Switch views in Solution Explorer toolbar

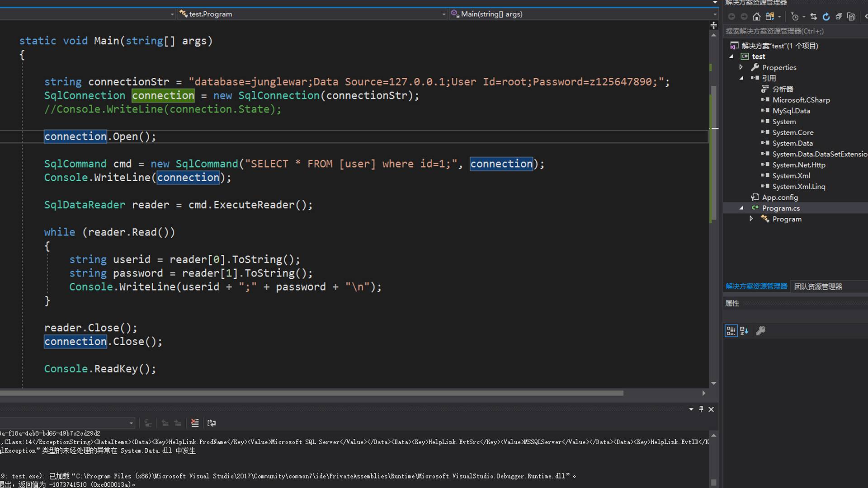click(x=769, y=17)
